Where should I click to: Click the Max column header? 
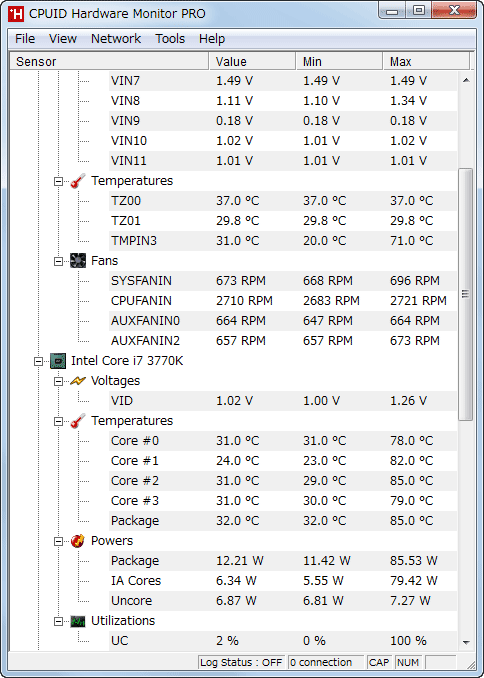point(426,61)
